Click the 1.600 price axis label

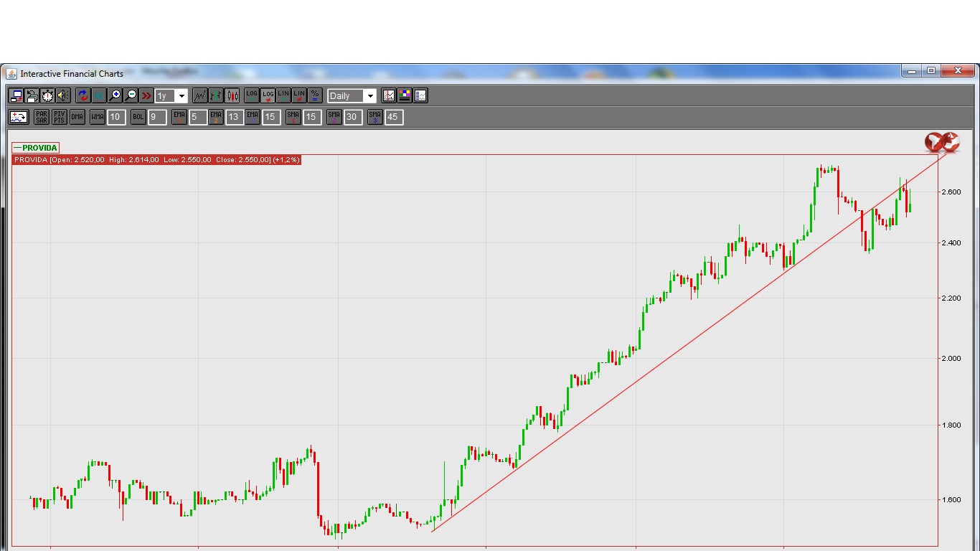(x=951, y=499)
